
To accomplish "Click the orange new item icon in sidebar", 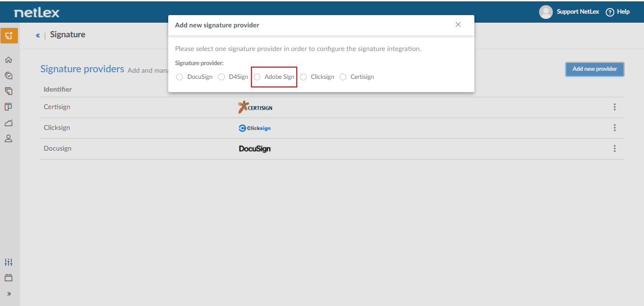I will point(9,35).
